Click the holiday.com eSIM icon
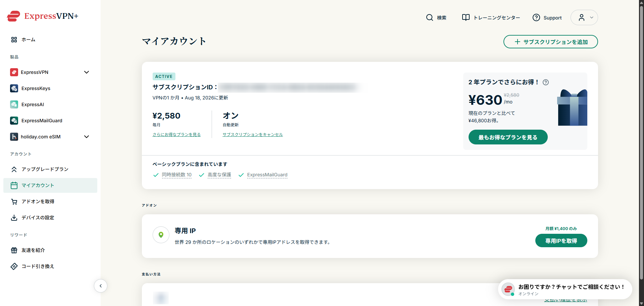Image resolution: width=644 pixels, height=306 pixels. [x=14, y=137]
